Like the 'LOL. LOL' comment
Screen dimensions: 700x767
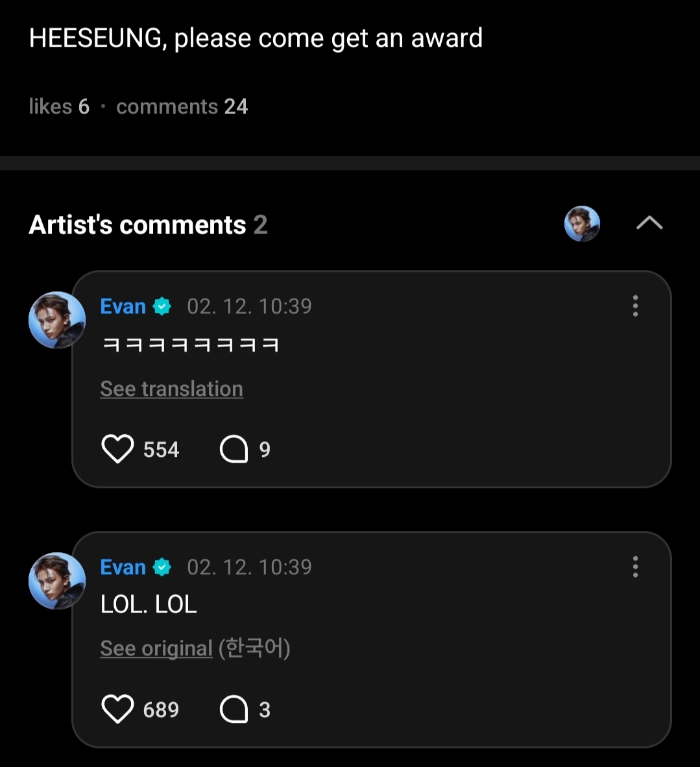pos(117,709)
